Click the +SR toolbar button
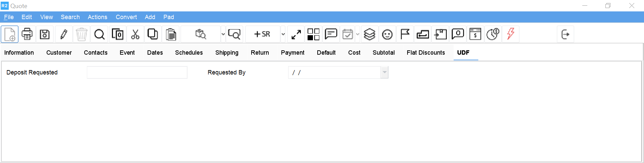Screen dimensions: 644x163 click(x=262, y=34)
